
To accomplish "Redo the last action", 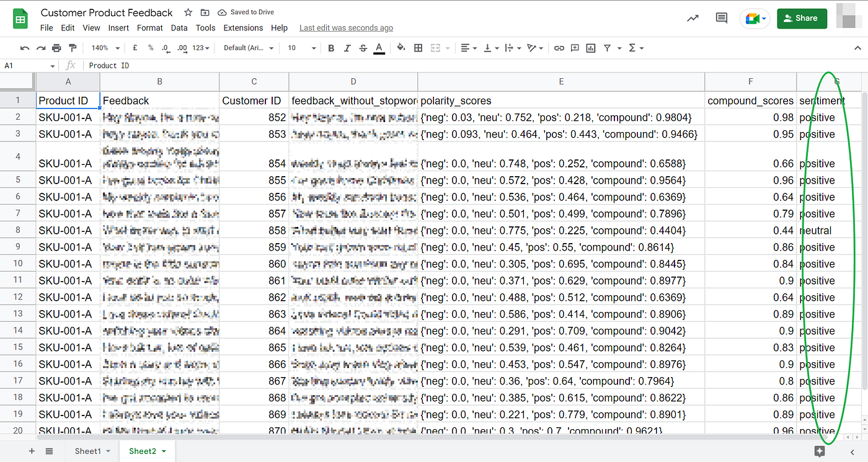I will pyautogui.click(x=41, y=48).
